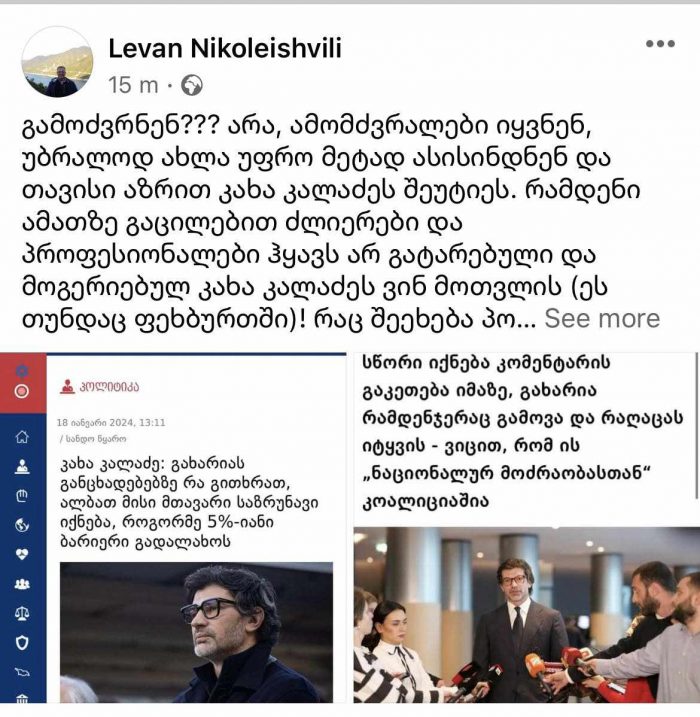The image size is (700, 717).
Task: Expand the post text with See more
Action: click(602, 318)
